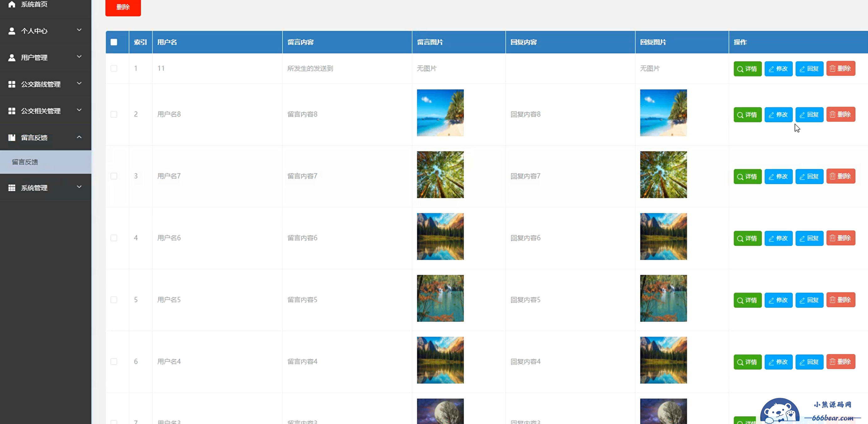Click 回复 in 用户名7 row
The width and height of the screenshot is (868, 424).
point(809,177)
